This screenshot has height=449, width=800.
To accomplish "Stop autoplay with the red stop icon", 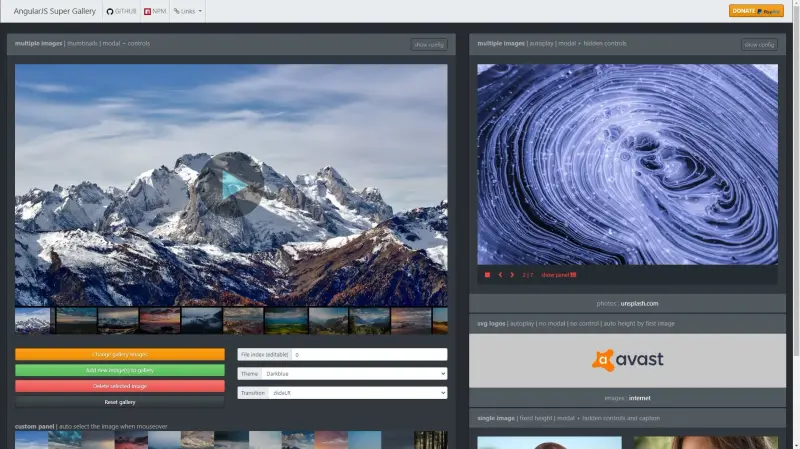I will pos(487,275).
